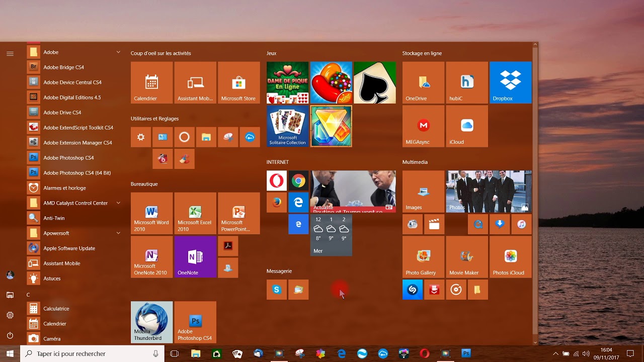Click the Taper ici pour rechercher box

pos(93,354)
